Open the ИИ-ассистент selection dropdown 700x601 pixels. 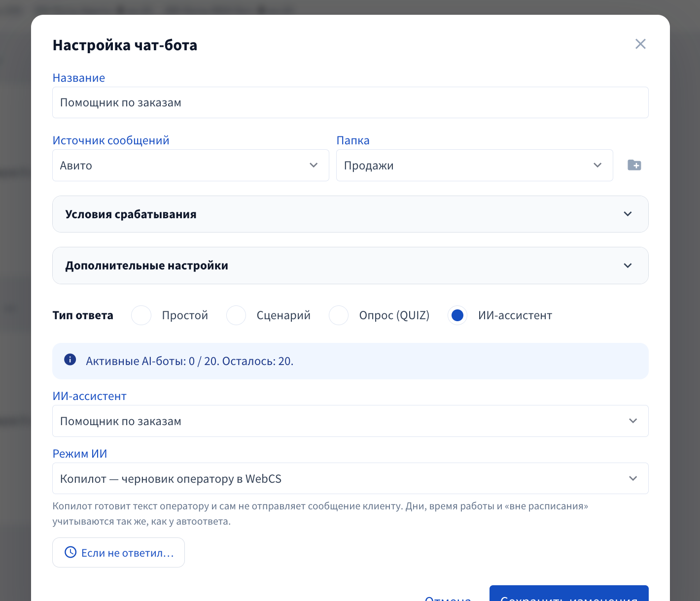[350, 421]
